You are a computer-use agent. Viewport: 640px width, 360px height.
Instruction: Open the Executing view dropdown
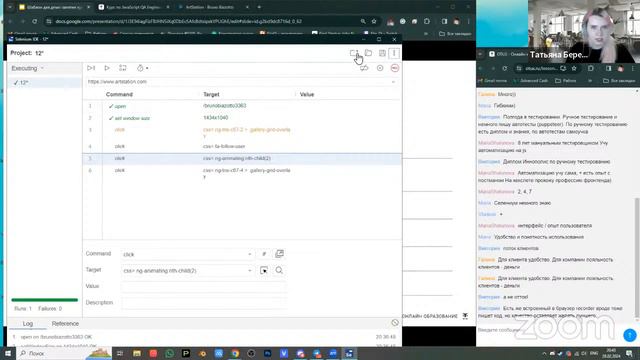point(27,68)
